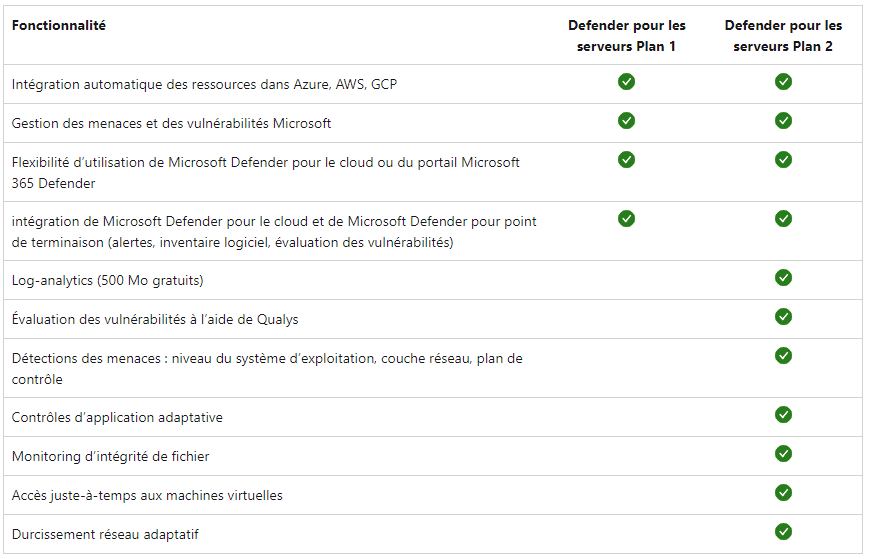This screenshot has width=869, height=559.
Task: Click Plan 2 checkmark for Flexibilité d'utilisation row
Action: click(783, 160)
